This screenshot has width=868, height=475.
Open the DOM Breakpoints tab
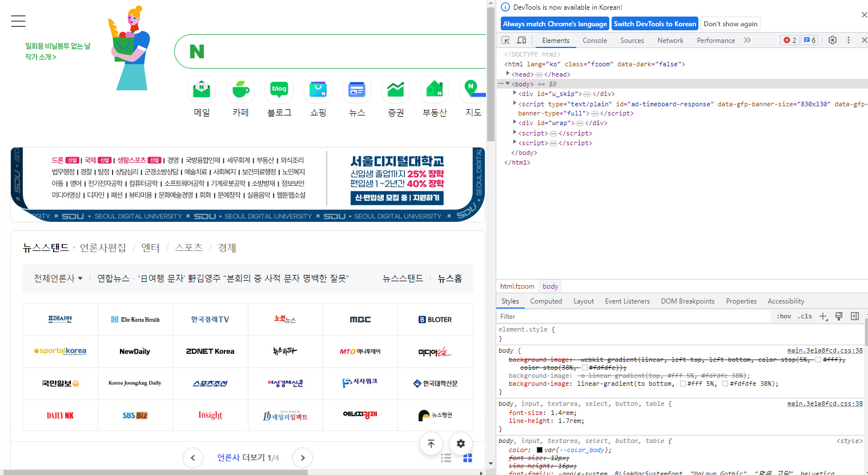click(x=688, y=301)
